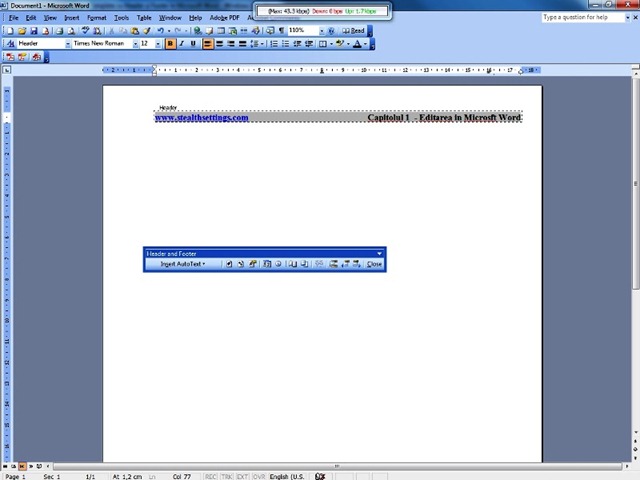This screenshot has width=640, height=480.
Task: Toggle Center alignment
Action: tap(220, 44)
